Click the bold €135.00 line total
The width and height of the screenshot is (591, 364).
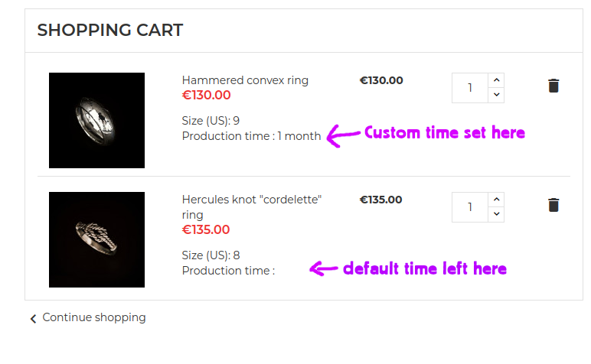click(381, 200)
